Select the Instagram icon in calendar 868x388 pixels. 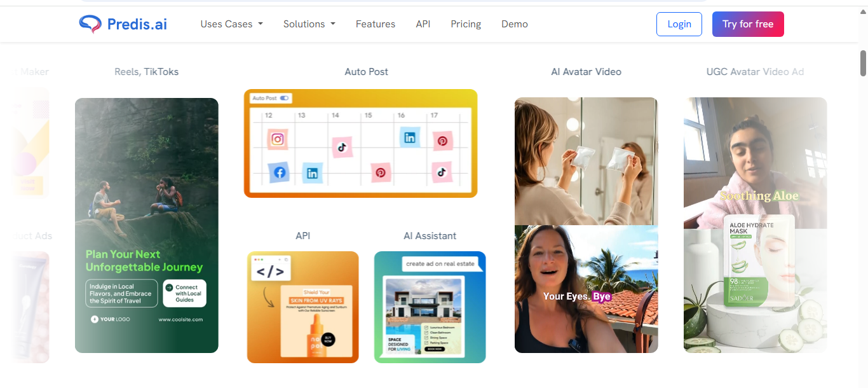tap(278, 139)
